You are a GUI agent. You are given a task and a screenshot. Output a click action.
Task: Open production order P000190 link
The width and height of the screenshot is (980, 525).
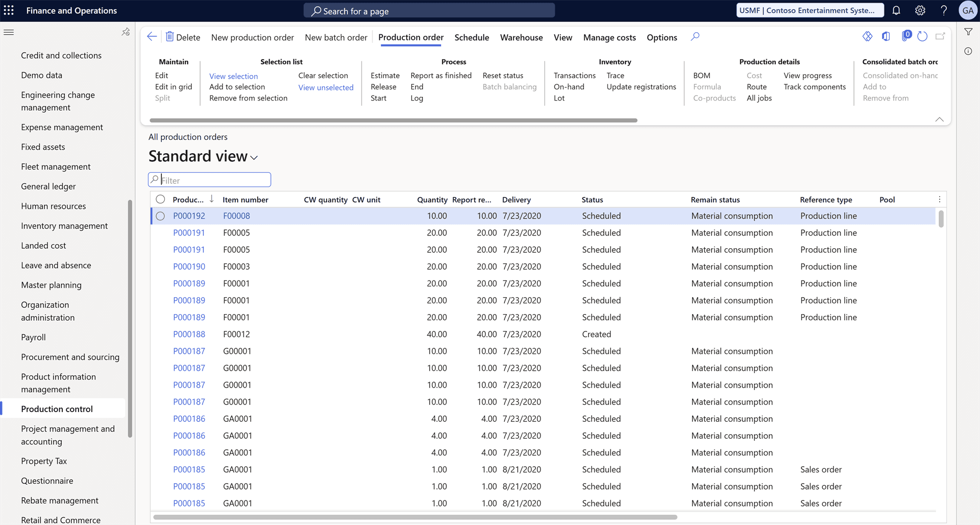pos(189,267)
